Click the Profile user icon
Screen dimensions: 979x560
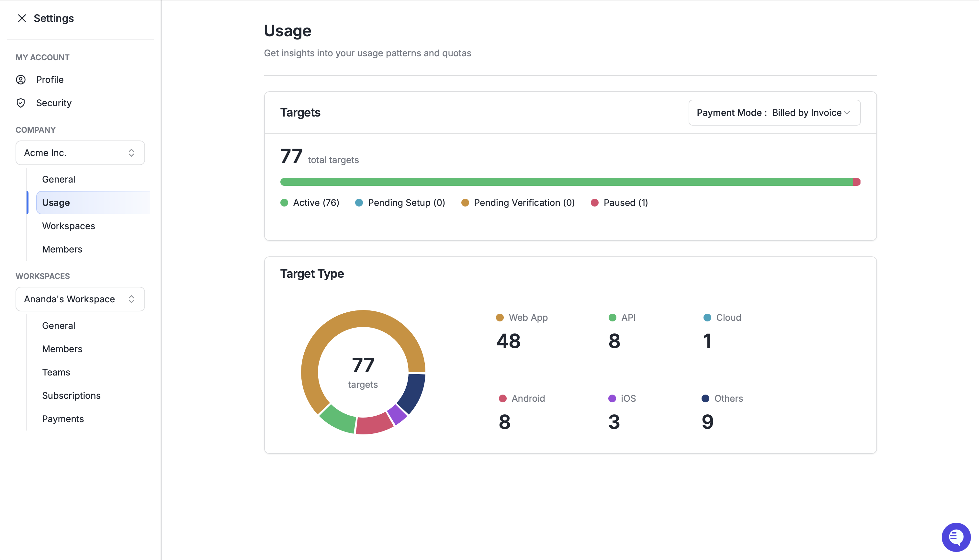(x=21, y=80)
